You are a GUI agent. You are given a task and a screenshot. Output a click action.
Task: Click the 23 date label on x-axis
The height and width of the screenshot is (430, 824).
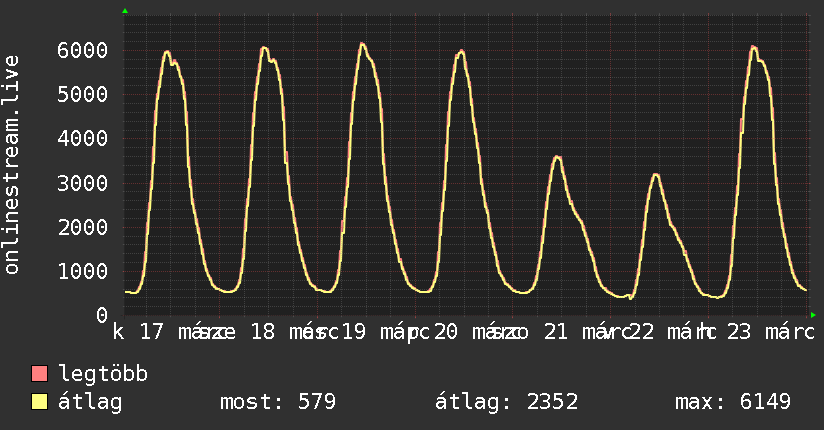(x=739, y=332)
